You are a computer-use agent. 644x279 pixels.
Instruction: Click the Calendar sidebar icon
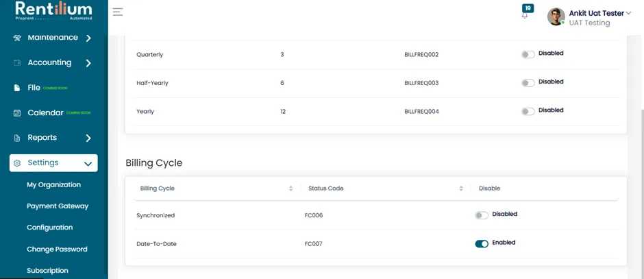coord(17,113)
